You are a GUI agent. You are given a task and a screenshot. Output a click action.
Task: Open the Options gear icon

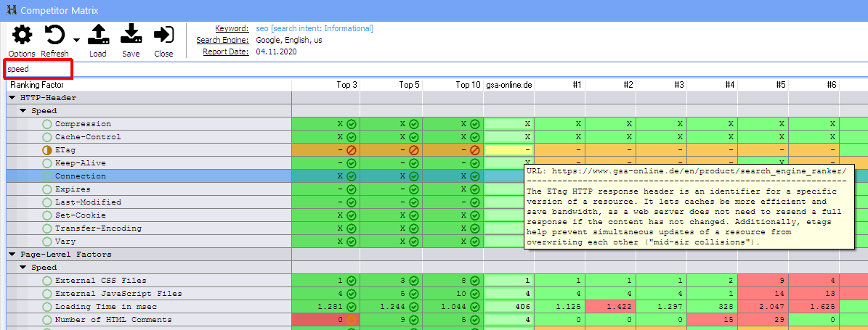(x=23, y=35)
